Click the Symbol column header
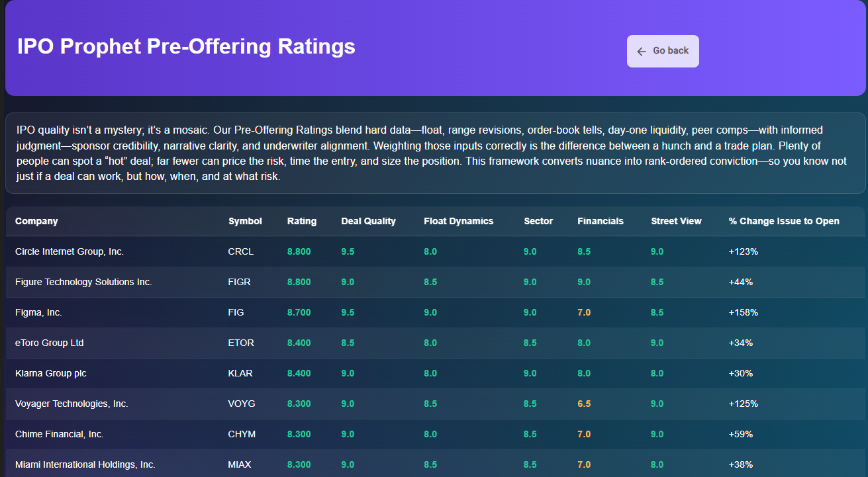 (x=245, y=221)
